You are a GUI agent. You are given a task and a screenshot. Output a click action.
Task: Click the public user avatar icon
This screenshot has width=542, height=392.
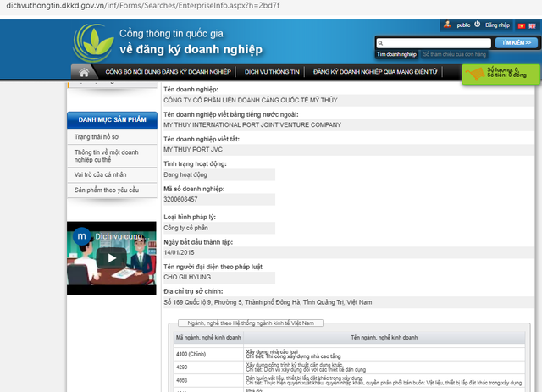tap(448, 25)
